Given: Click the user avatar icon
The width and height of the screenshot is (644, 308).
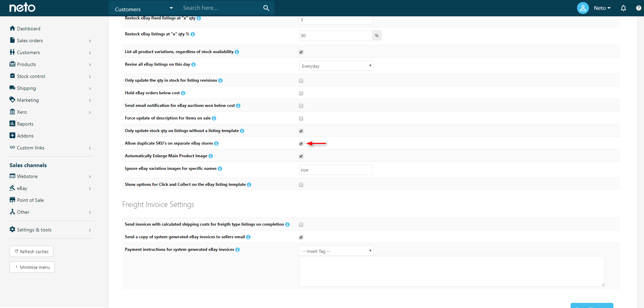Looking at the screenshot, I should [583, 8].
